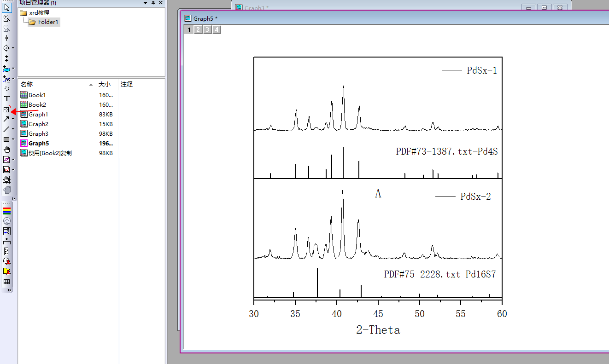The image size is (609, 364).
Task: Select the Text tool
Action: pos(6,98)
